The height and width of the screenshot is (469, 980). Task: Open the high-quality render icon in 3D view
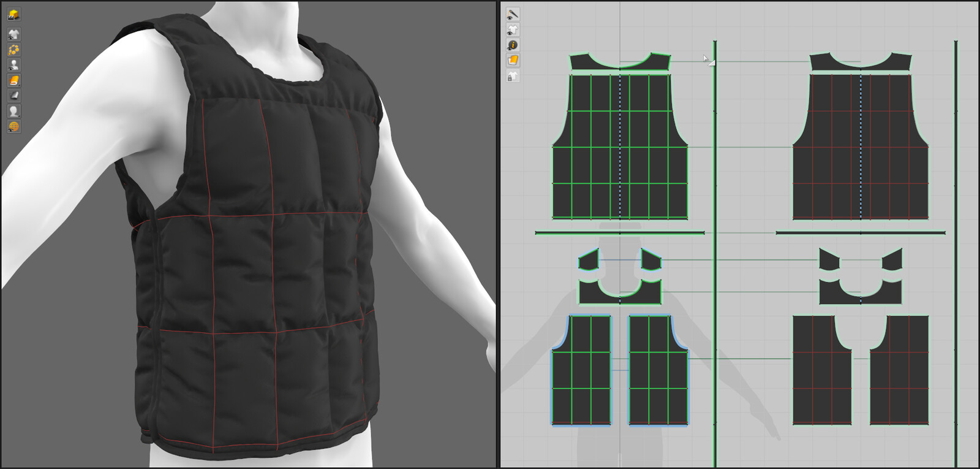pos(13,14)
